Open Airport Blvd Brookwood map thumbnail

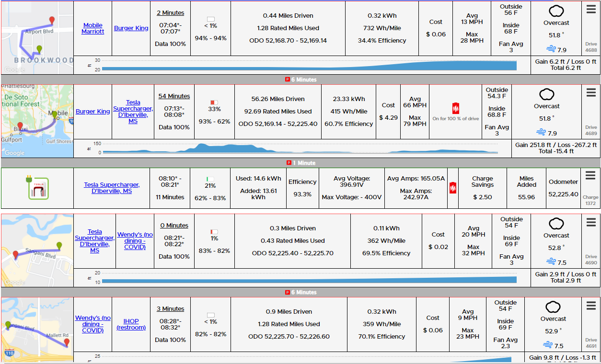[x=37, y=37]
